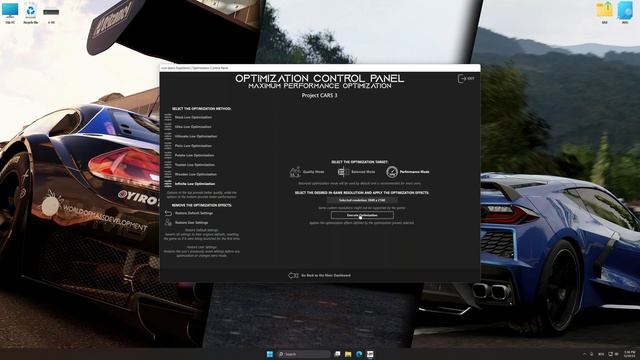This screenshot has width=640, height=360.
Task: Select the blue file desktop icon
Action: pyautogui.click(x=625, y=12)
